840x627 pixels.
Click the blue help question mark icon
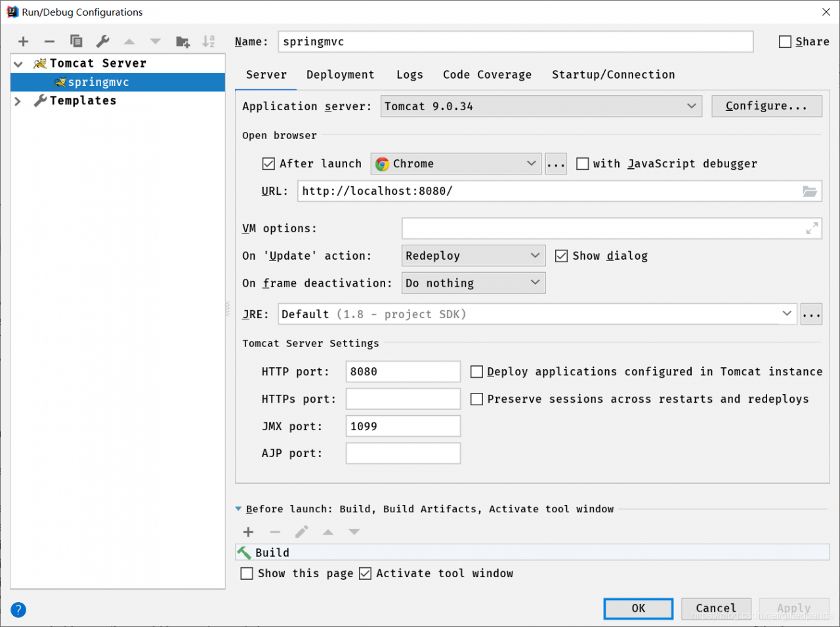click(x=18, y=610)
